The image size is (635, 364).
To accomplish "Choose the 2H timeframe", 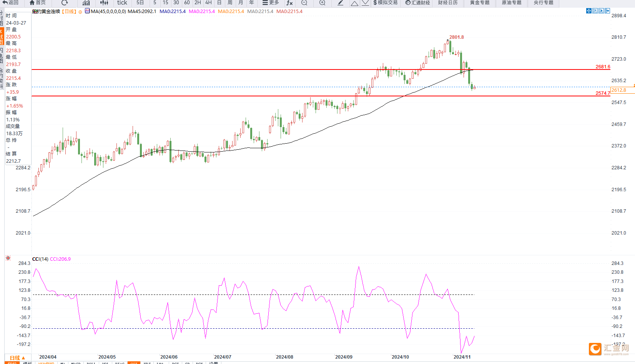I will (x=198, y=3).
